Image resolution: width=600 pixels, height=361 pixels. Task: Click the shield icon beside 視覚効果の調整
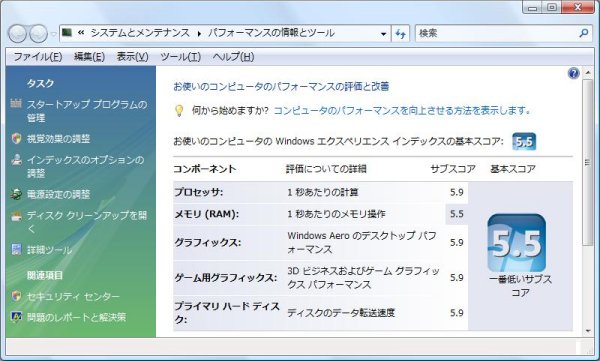pyautogui.click(x=16, y=138)
